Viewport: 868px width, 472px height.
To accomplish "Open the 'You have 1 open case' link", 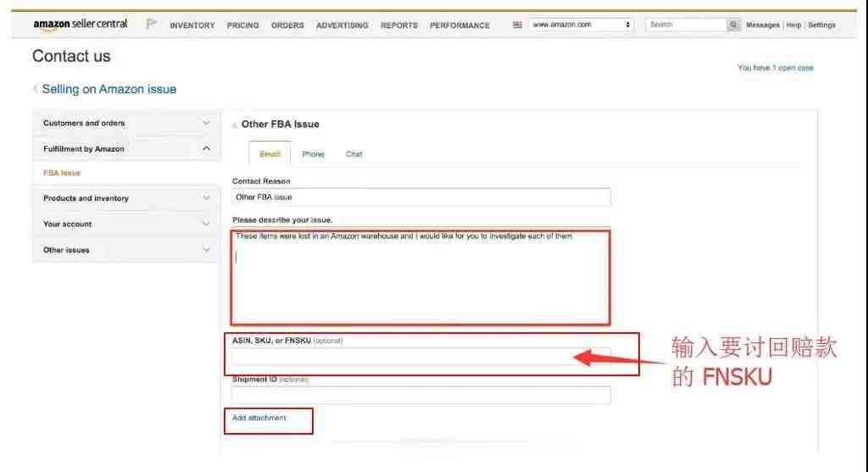I will pyautogui.click(x=775, y=68).
